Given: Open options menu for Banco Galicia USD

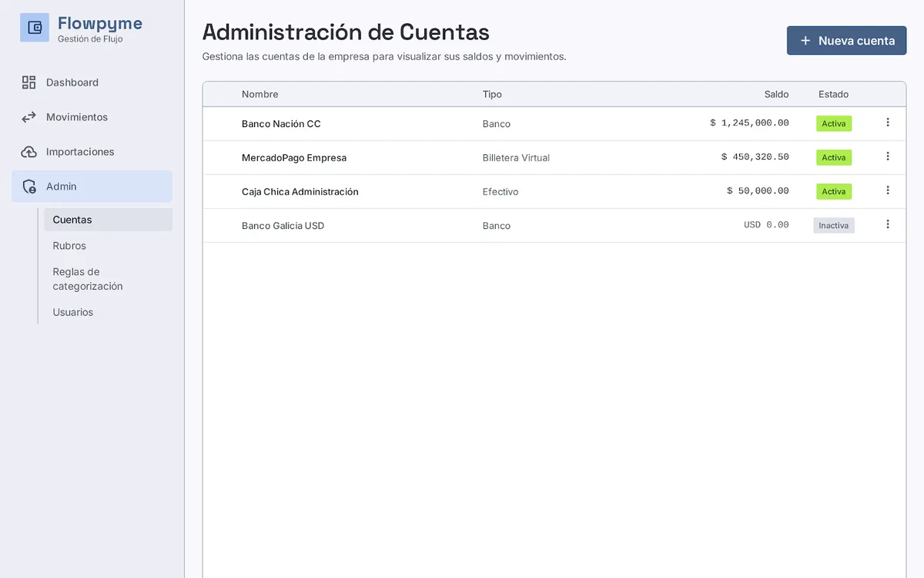Looking at the screenshot, I should tap(888, 224).
